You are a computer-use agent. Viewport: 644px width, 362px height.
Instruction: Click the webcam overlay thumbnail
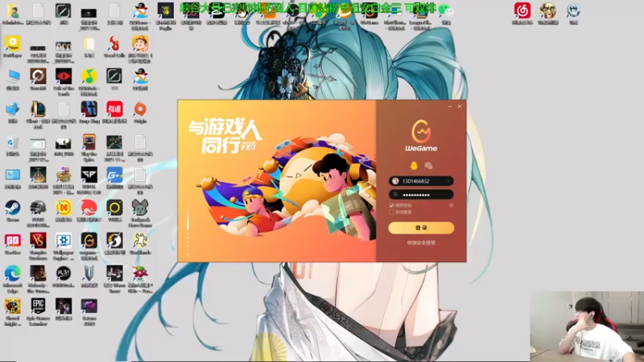coord(587,327)
